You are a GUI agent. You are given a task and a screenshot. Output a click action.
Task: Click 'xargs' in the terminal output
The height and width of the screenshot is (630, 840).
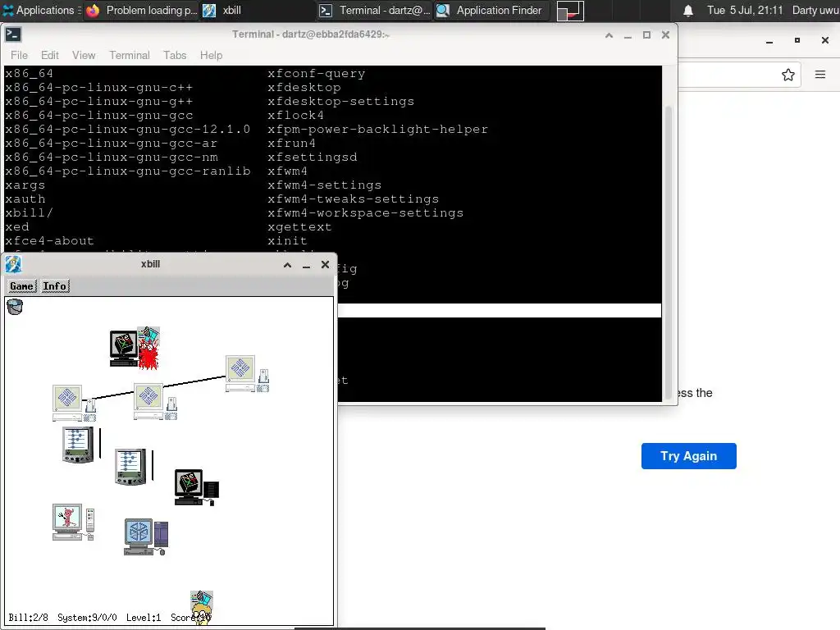[x=25, y=185]
